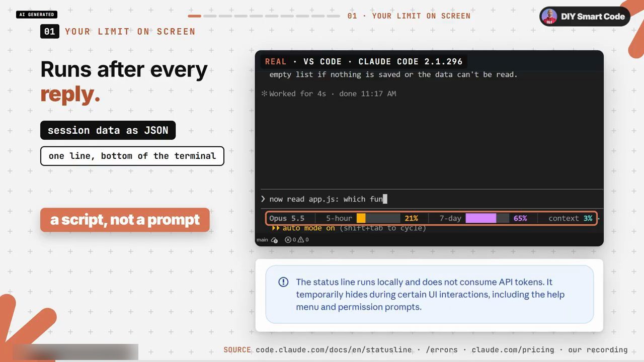
Task: Click the 'context 3%' status entry
Action: [570, 218]
